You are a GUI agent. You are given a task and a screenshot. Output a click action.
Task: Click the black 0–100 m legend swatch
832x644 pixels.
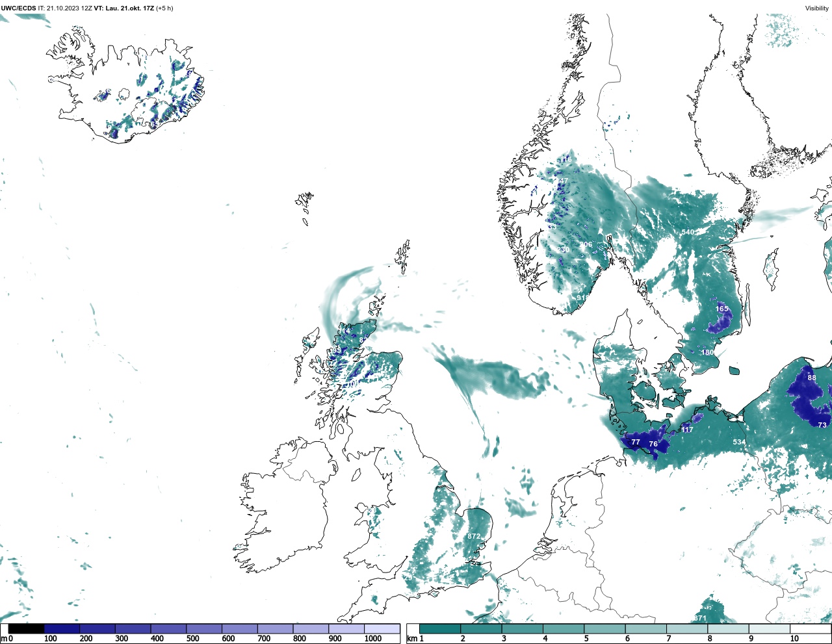tap(27, 629)
